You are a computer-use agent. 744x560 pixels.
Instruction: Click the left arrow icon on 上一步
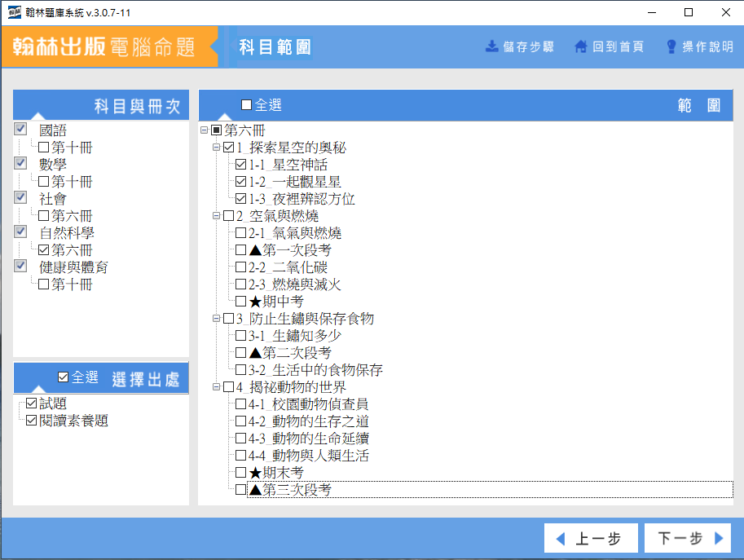click(x=560, y=538)
